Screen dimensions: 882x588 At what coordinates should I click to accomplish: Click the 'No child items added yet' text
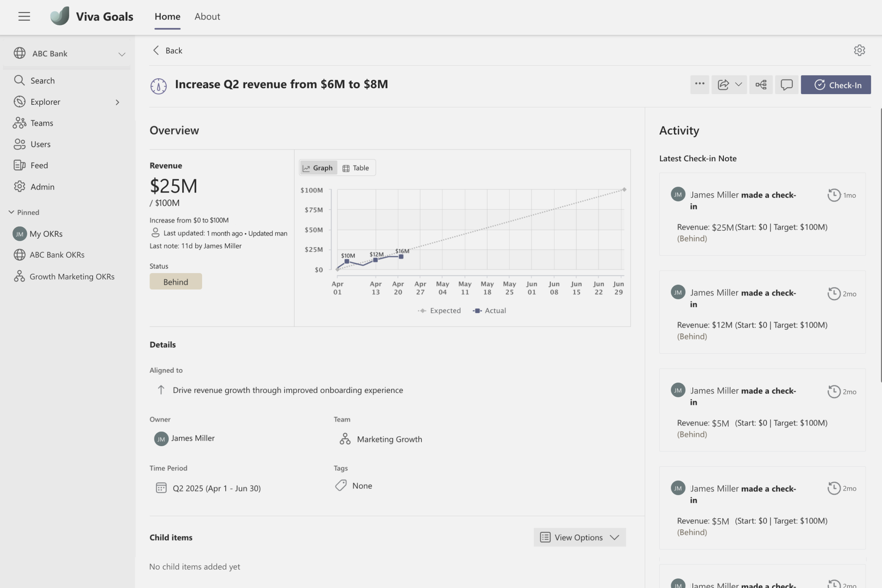coord(194,567)
